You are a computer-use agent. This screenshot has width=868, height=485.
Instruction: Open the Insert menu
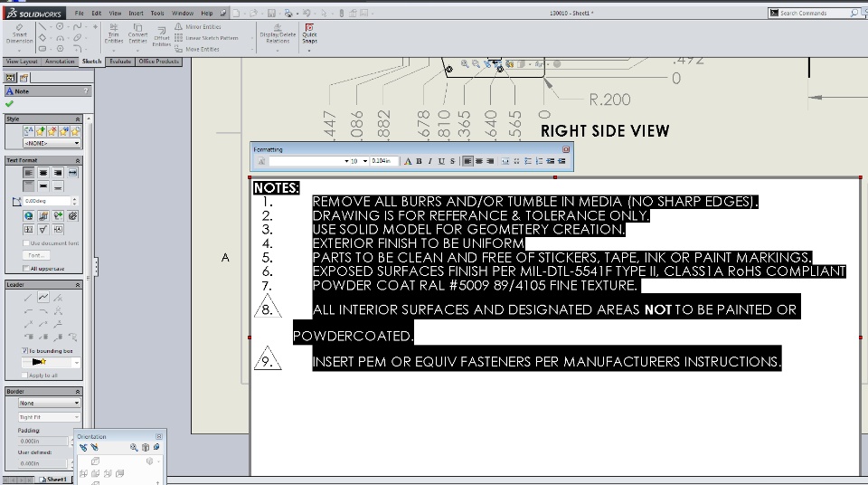coord(136,13)
